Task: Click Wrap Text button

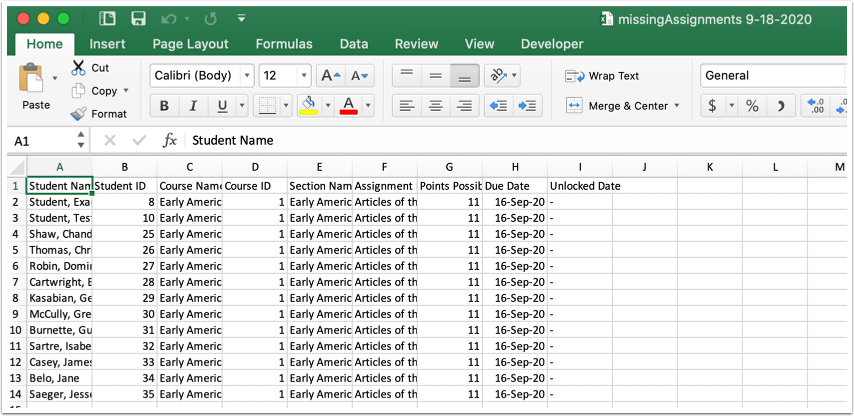Action: [602, 76]
